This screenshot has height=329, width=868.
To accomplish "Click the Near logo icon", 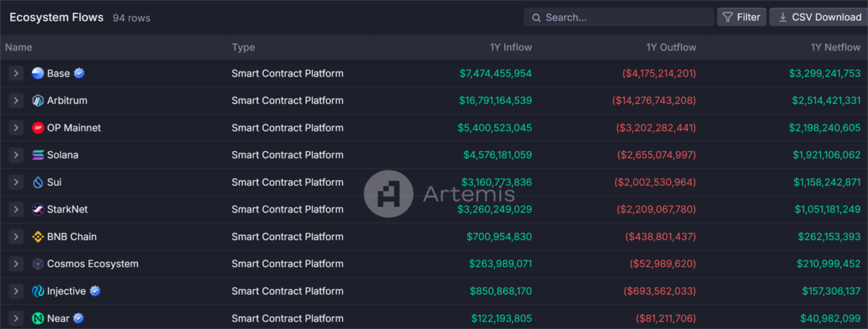I will point(38,318).
